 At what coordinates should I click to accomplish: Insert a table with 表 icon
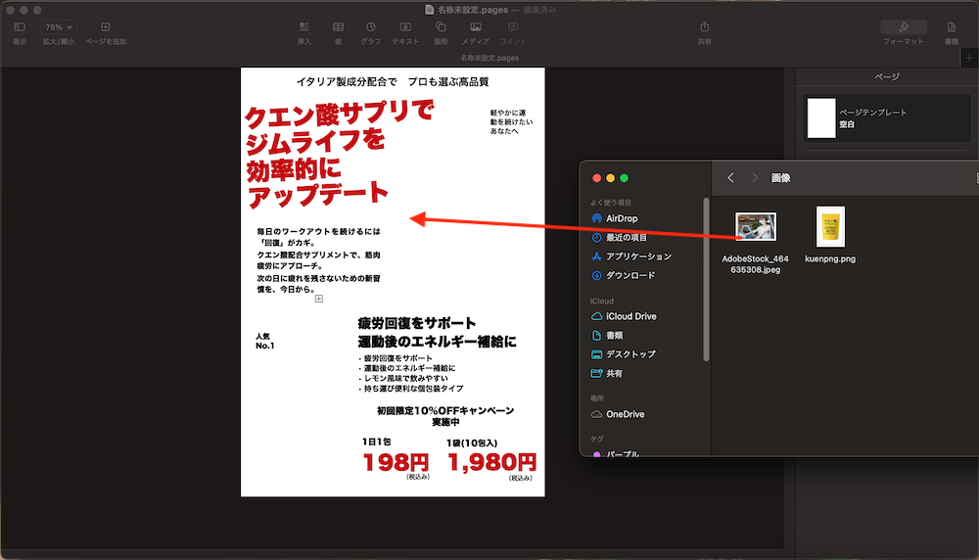338,26
